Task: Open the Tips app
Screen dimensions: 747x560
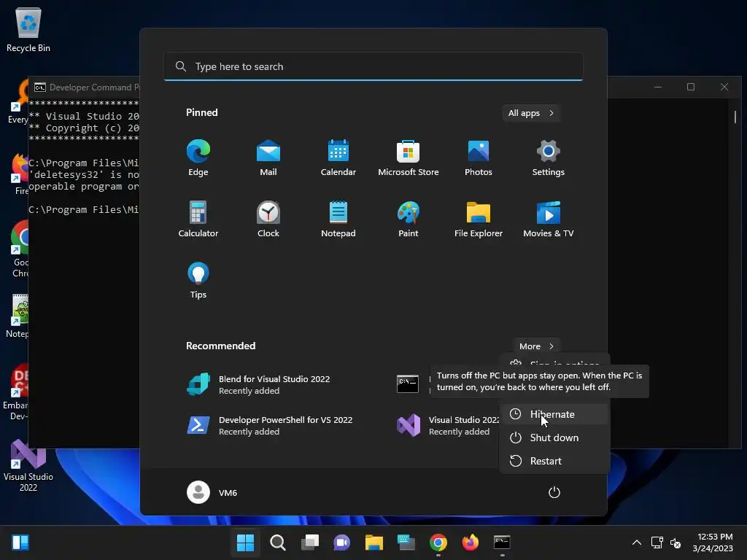Action: coord(198,281)
